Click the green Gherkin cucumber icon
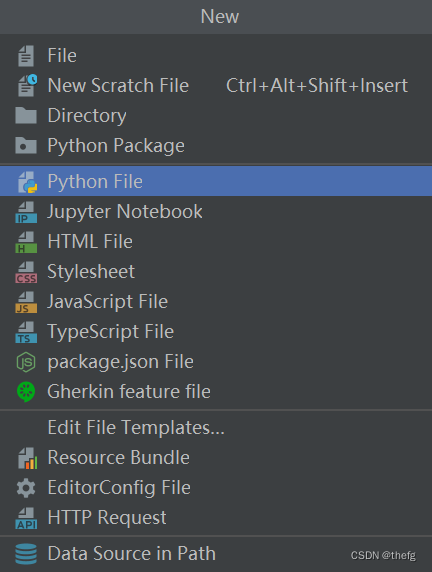The height and width of the screenshot is (572, 432). pyautogui.click(x=26, y=392)
